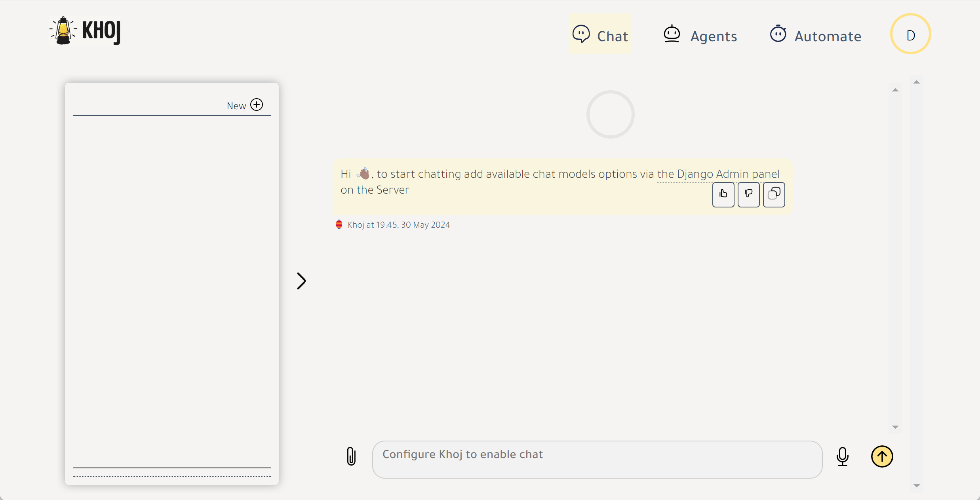Image resolution: width=980 pixels, height=500 pixels.
Task: Click the red lantern icon beside Khoj timestamp
Action: click(x=339, y=224)
